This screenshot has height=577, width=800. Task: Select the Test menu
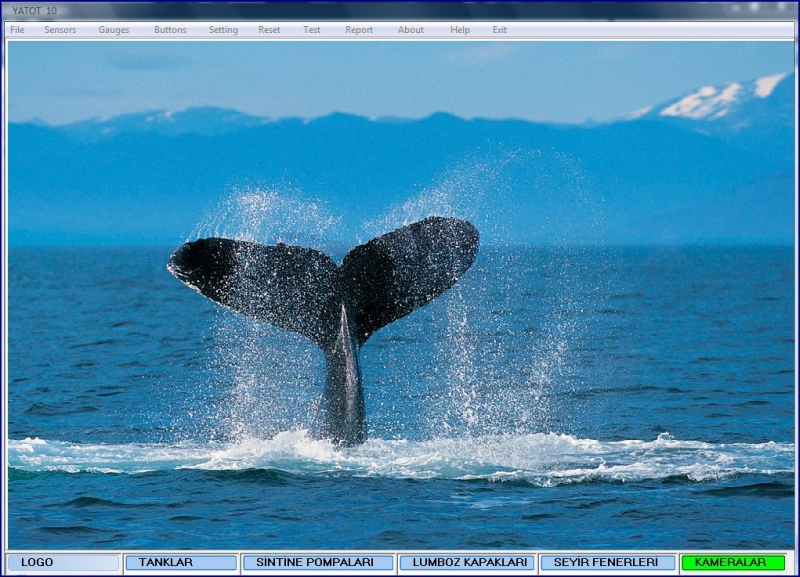pyautogui.click(x=312, y=30)
